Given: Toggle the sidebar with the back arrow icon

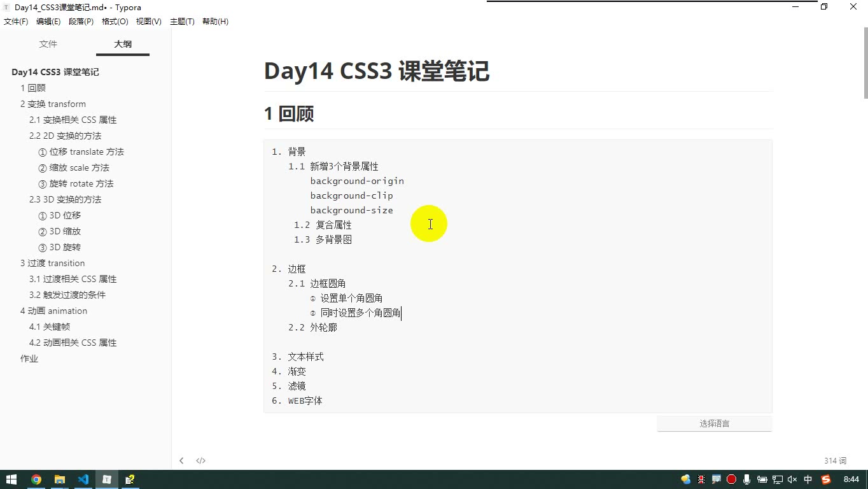Looking at the screenshot, I should 181,460.
